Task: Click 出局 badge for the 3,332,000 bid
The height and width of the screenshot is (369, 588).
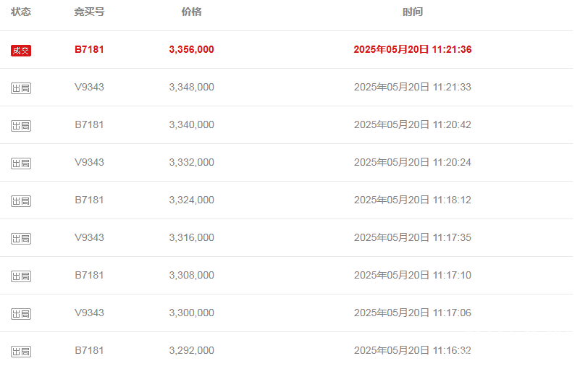Action: [x=21, y=164]
